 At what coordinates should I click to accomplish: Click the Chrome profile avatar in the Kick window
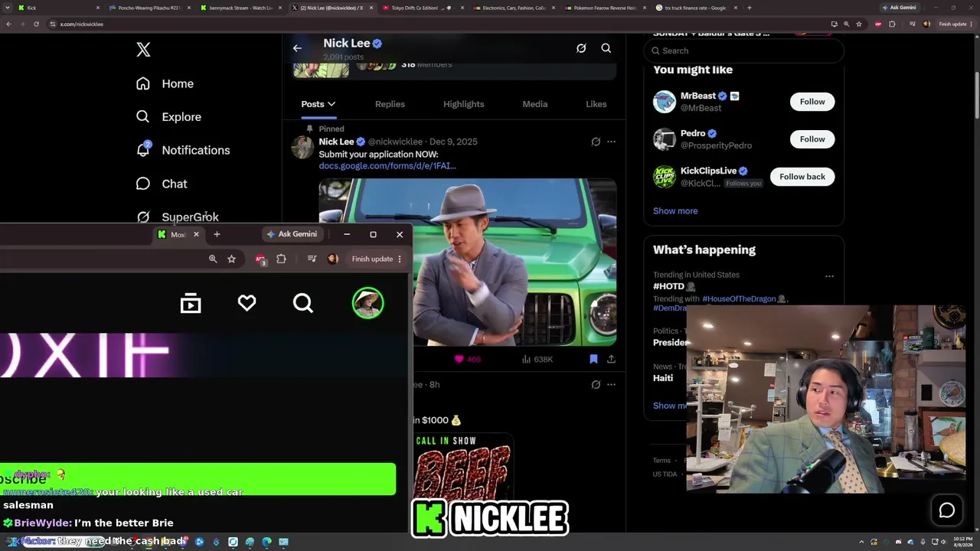(x=332, y=259)
